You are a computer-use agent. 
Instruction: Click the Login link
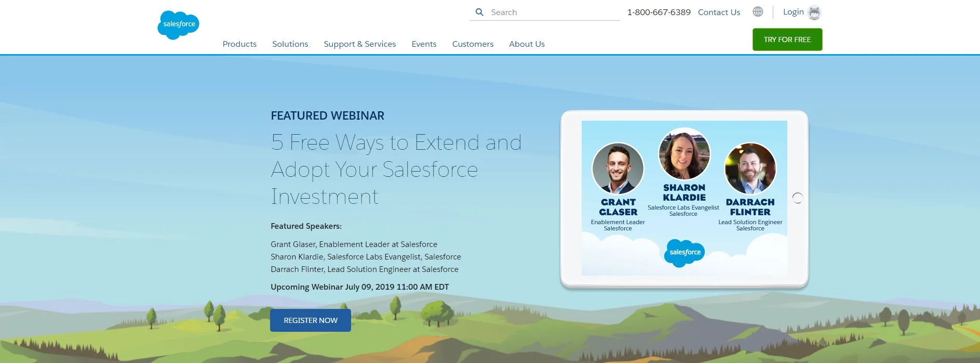pyautogui.click(x=793, y=12)
